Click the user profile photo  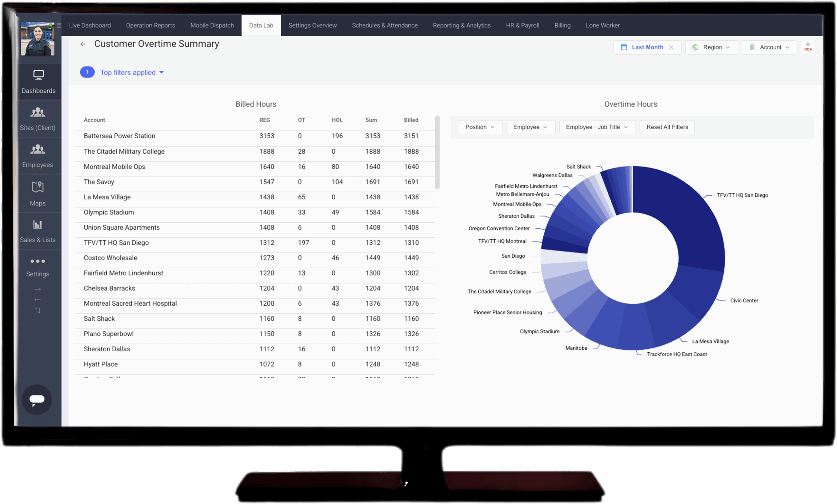(38, 39)
